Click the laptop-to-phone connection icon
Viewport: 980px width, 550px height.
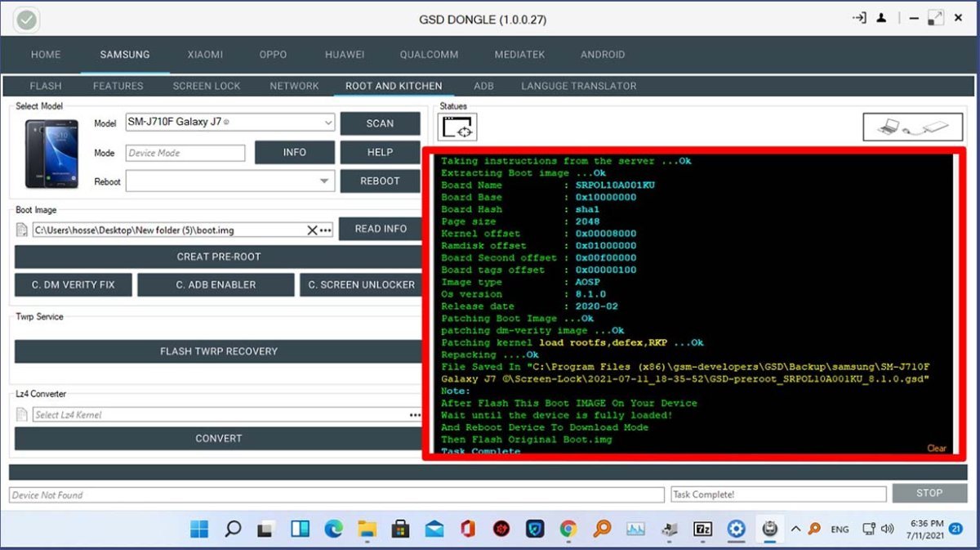(912, 127)
